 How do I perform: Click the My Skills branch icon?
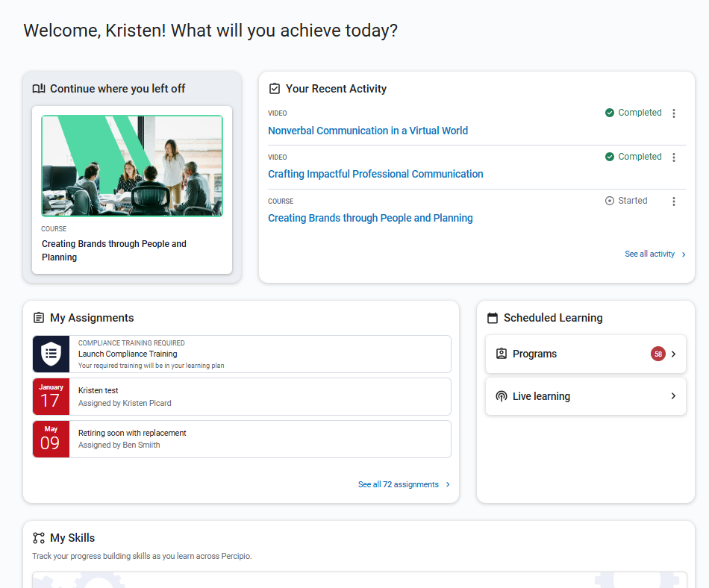(x=39, y=538)
